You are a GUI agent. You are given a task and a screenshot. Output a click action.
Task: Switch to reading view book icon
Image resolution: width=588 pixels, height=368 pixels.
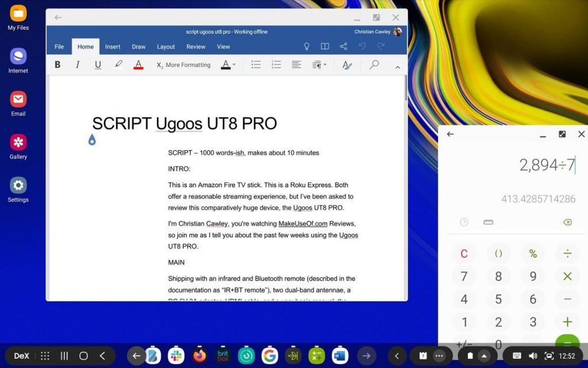point(325,47)
